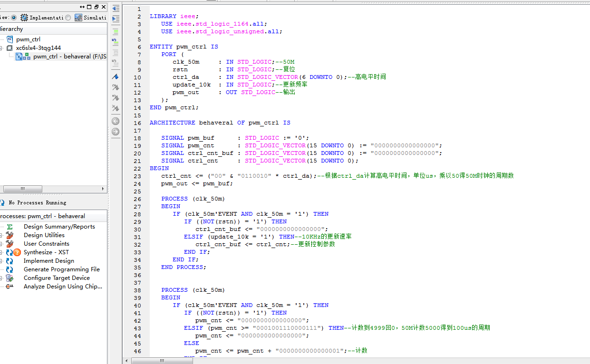Click the editor's horizontal scrollbar thumb
Screen dimensions: 590x364
162,361
